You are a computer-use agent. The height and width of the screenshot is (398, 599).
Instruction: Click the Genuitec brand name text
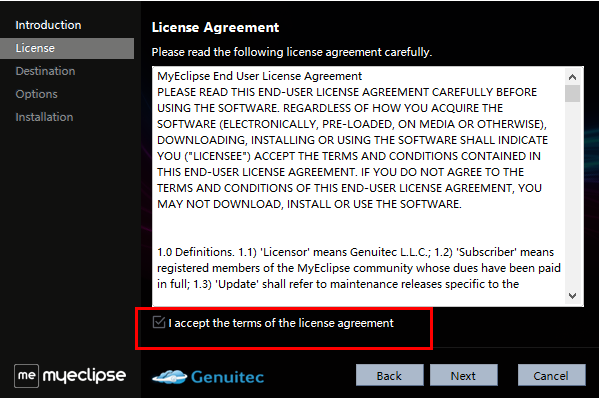click(x=227, y=377)
